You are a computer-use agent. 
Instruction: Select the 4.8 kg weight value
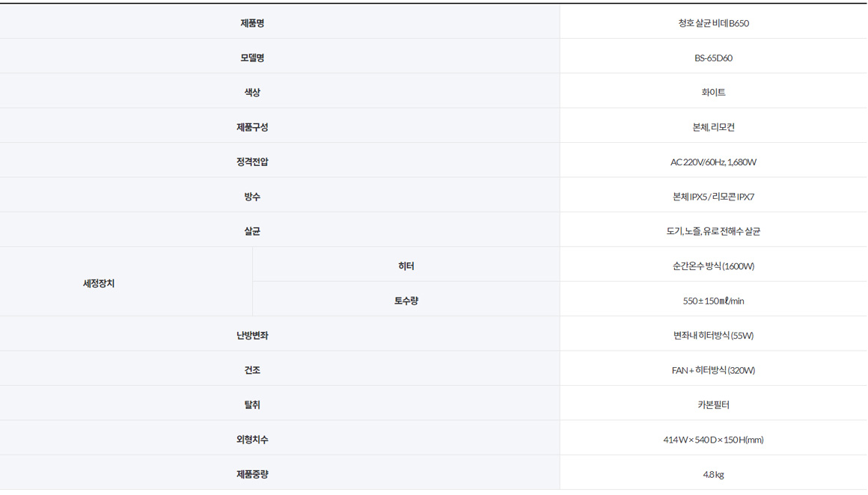pos(713,474)
